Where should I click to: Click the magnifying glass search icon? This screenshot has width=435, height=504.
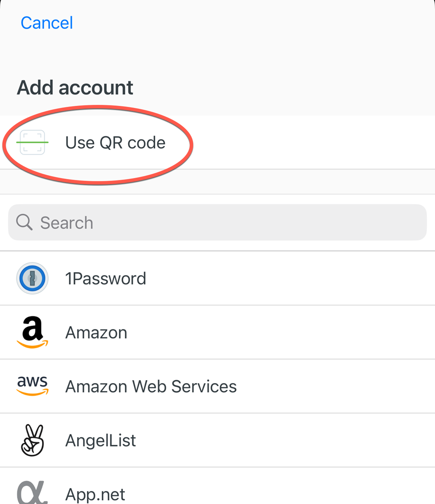tap(24, 222)
